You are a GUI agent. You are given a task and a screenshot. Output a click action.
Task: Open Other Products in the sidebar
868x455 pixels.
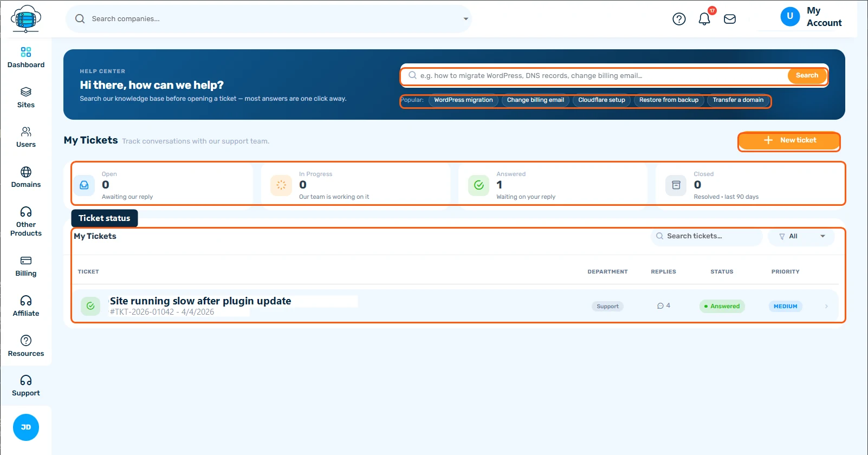(26, 222)
